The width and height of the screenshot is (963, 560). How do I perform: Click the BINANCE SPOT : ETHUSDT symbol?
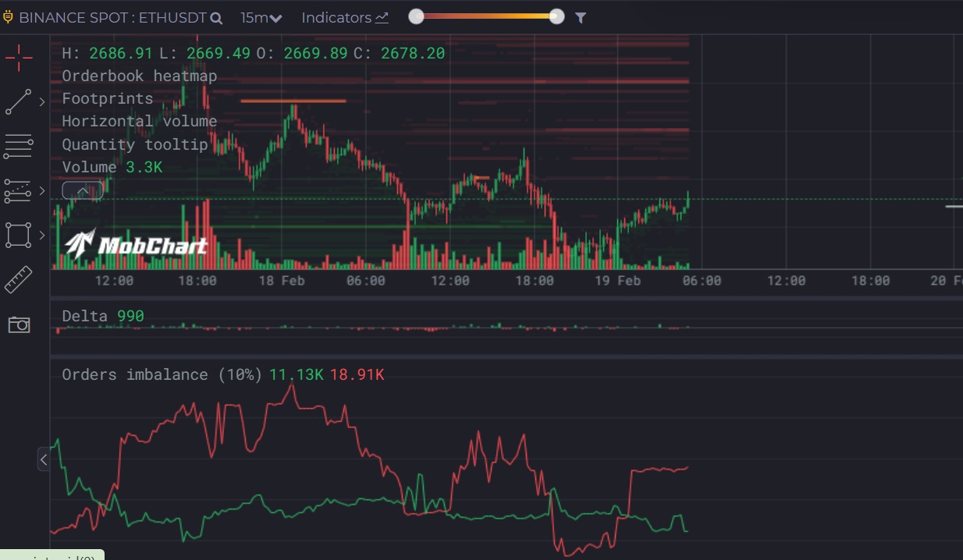tap(112, 17)
